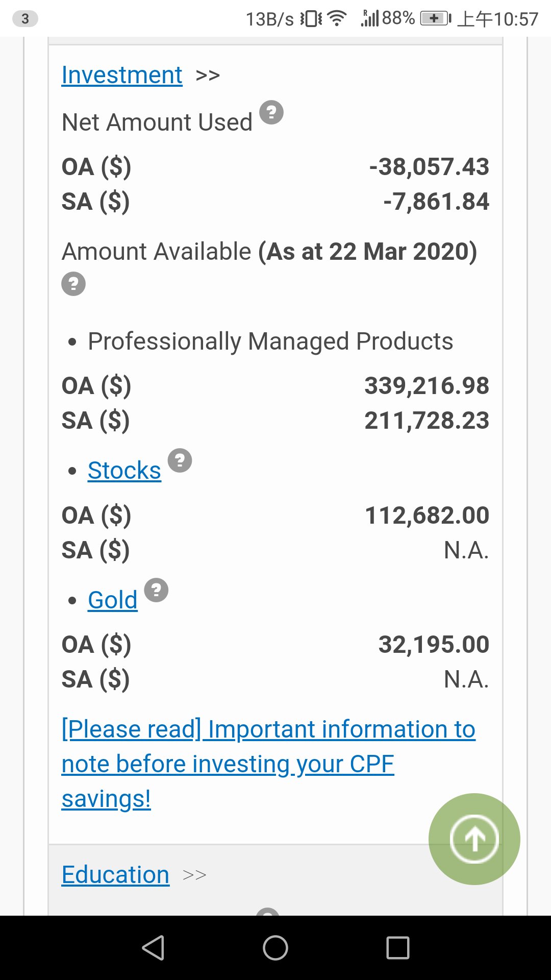Click help icon next to Stocks
Image resolution: width=551 pixels, height=980 pixels.
click(x=180, y=460)
